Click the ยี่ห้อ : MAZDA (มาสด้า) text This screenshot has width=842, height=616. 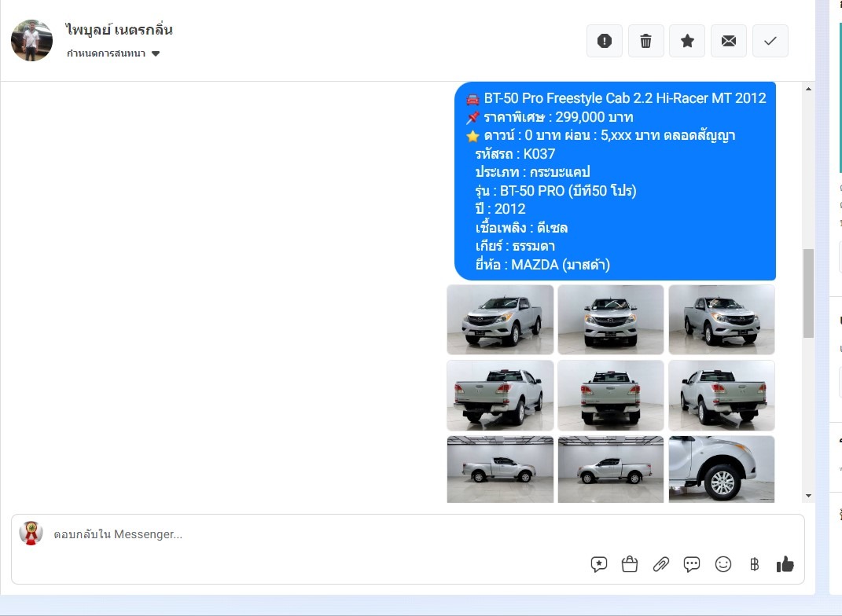click(x=542, y=265)
